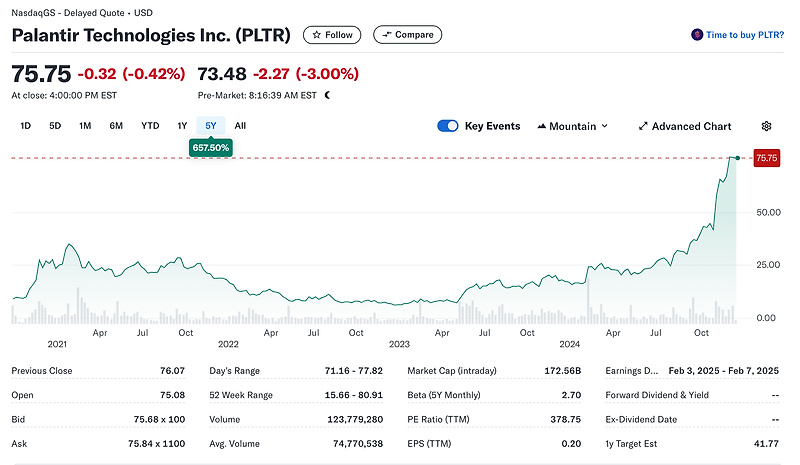Select the 5Y time range tab

click(x=211, y=126)
